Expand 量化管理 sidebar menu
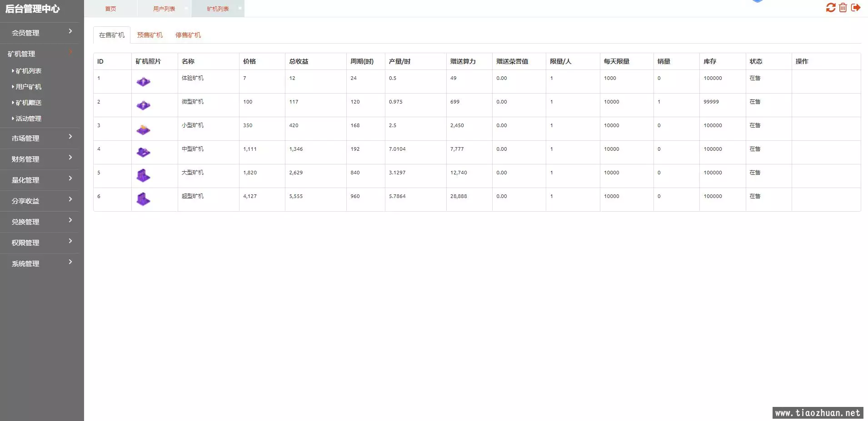868x421 pixels. coord(40,180)
